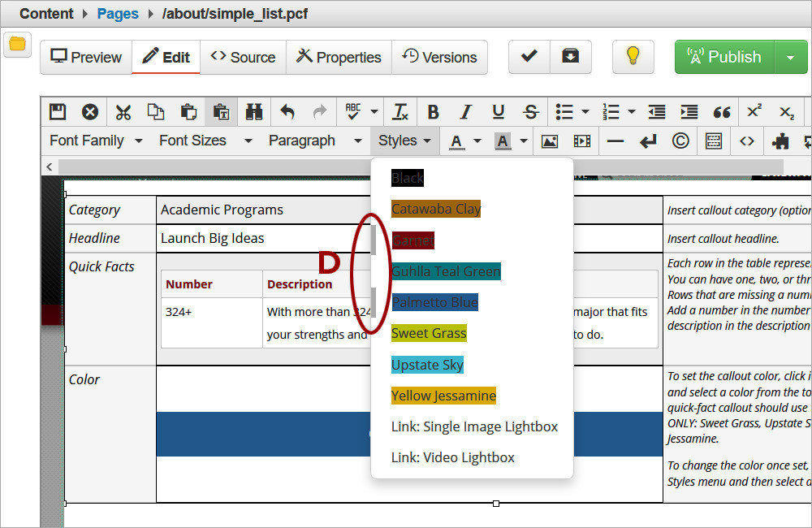Select the Cut scissors icon

click(123, 112)
